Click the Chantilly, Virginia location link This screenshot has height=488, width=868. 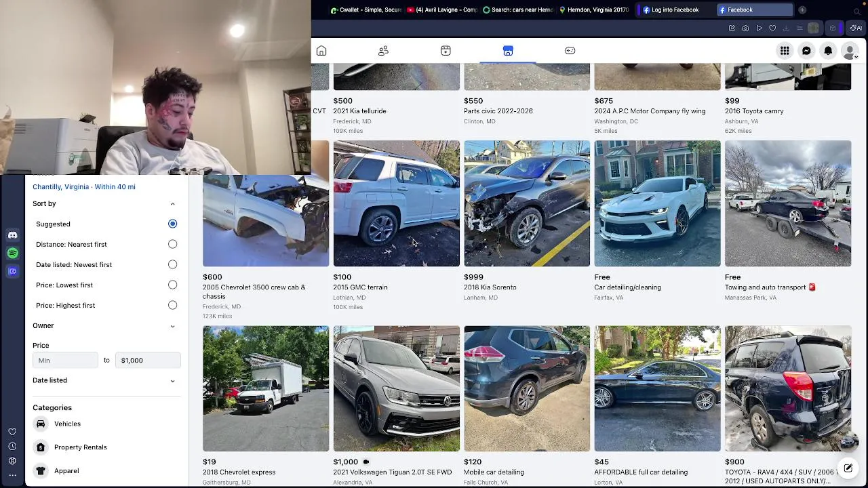pos(84,186)
